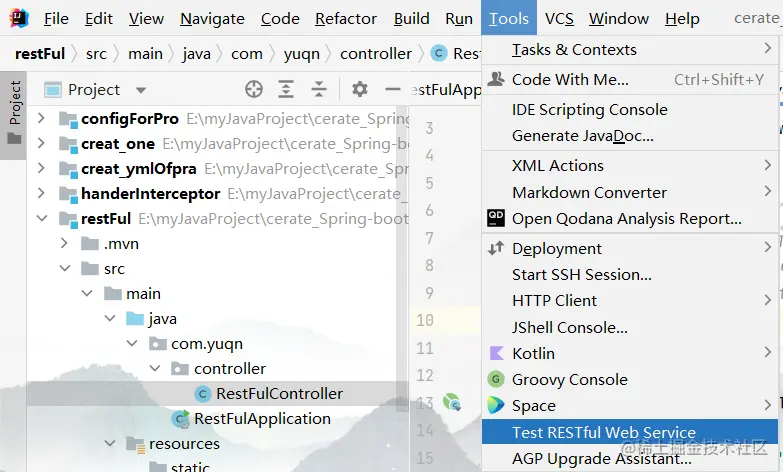The width and height of the screenshot is (783, 472).
Task: Expand the creat_ymlOfpra module
Action: click(x=41, y=168)
